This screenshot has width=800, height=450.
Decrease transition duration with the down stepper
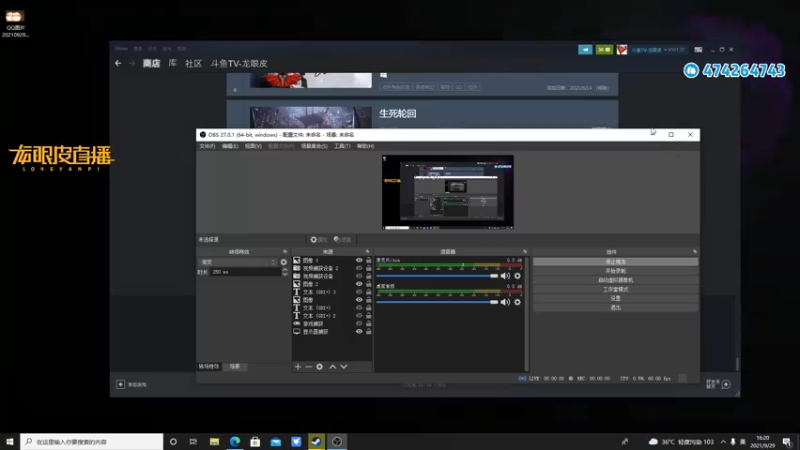pyautogui.click(x=285, y=274)
